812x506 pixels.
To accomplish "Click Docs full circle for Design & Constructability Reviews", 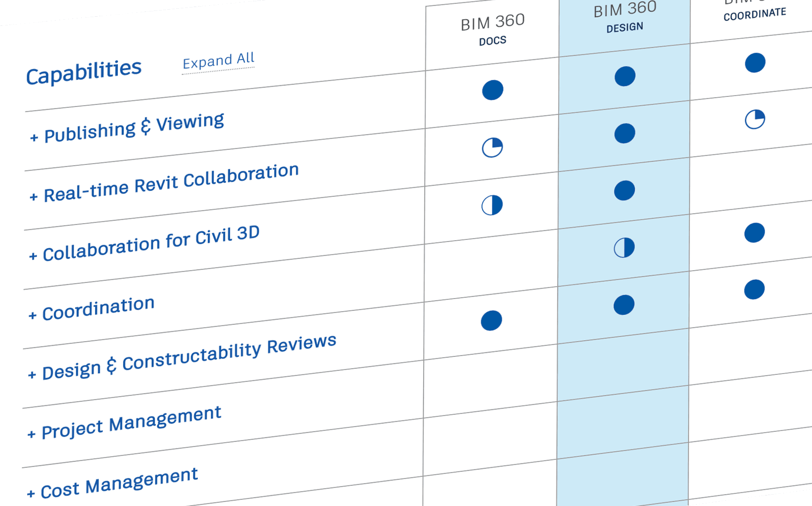I will click(491, 321).
